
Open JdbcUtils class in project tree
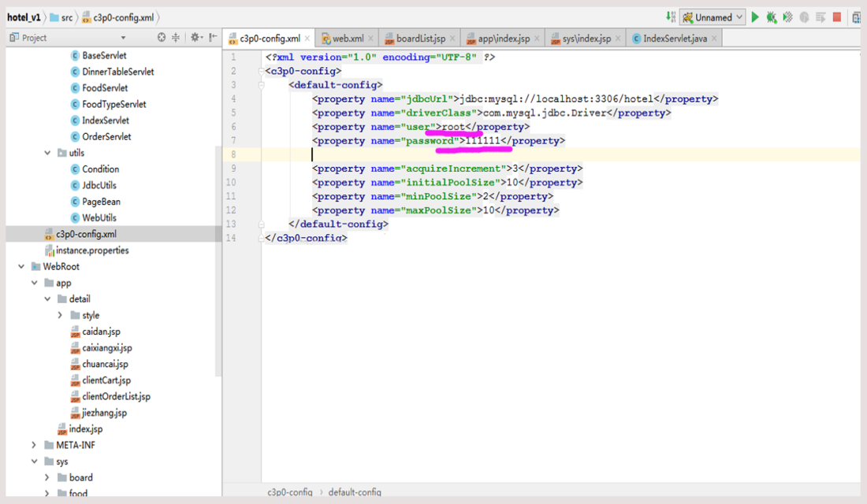tap(100, 185)
